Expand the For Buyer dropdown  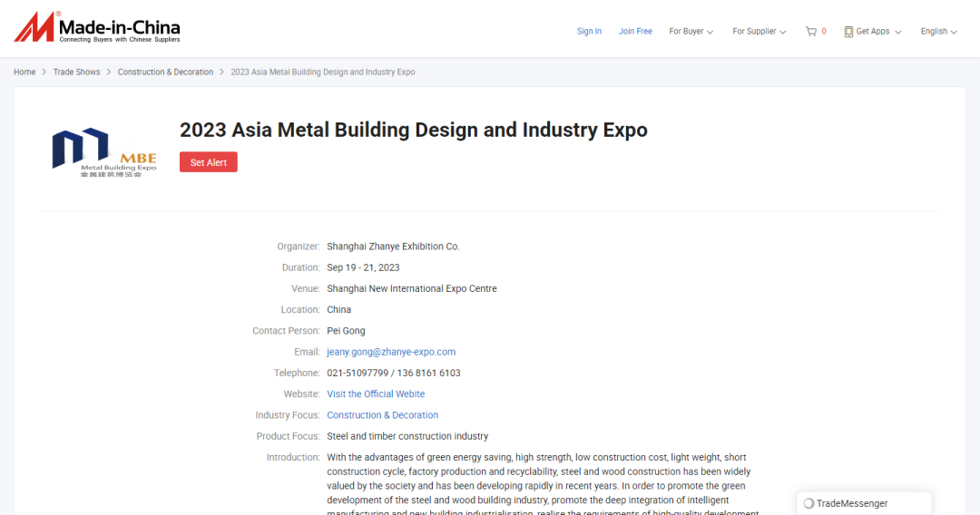tap(691, 31)
